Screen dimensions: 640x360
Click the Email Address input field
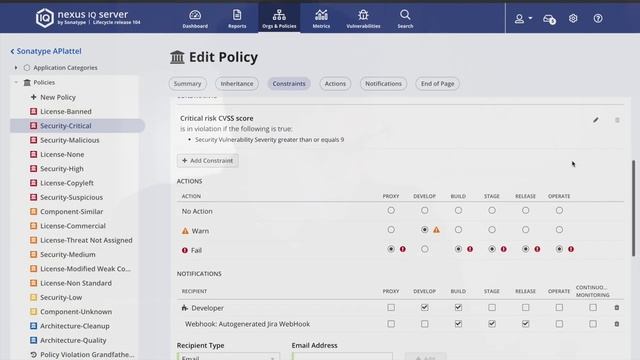[x=342, y=356]
